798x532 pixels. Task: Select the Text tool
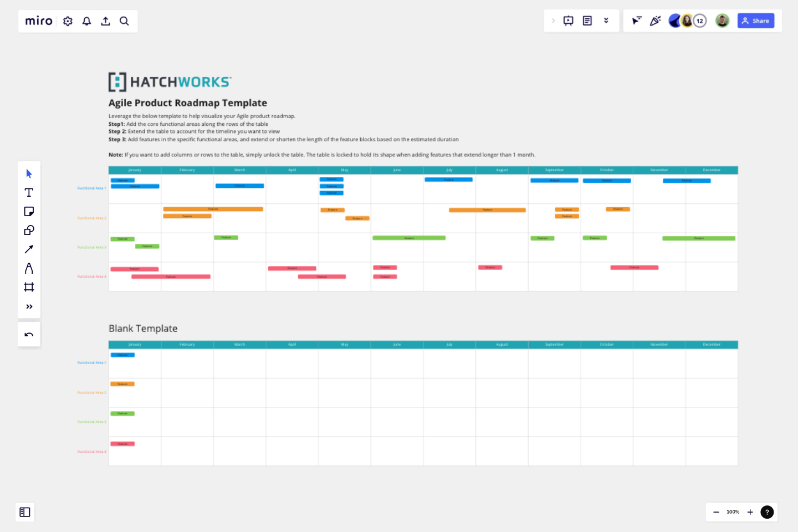29,192
